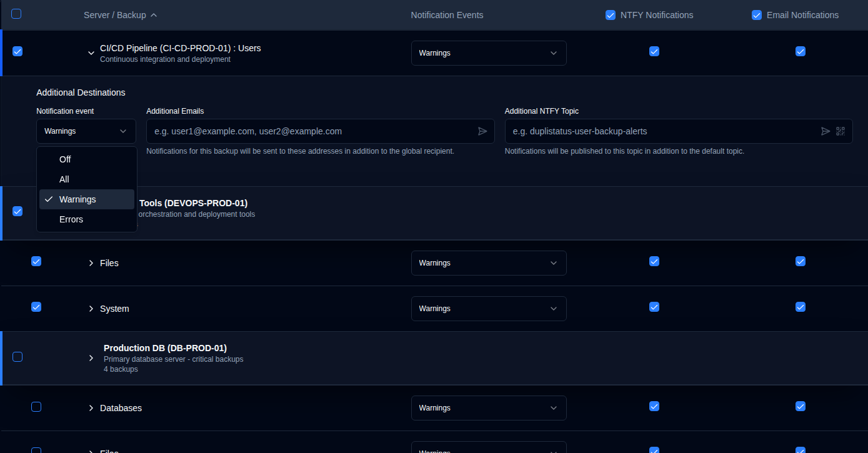868x453 pixels.
Task: Click Notification event dropdown under Additional Destinations
Action: click(86, 131)
